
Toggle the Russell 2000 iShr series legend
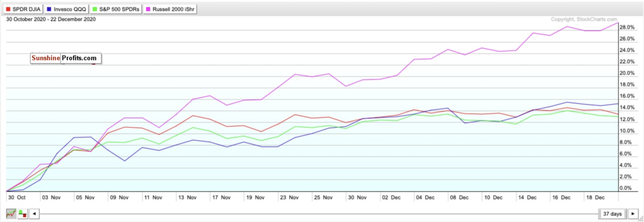tap(170, 9)
